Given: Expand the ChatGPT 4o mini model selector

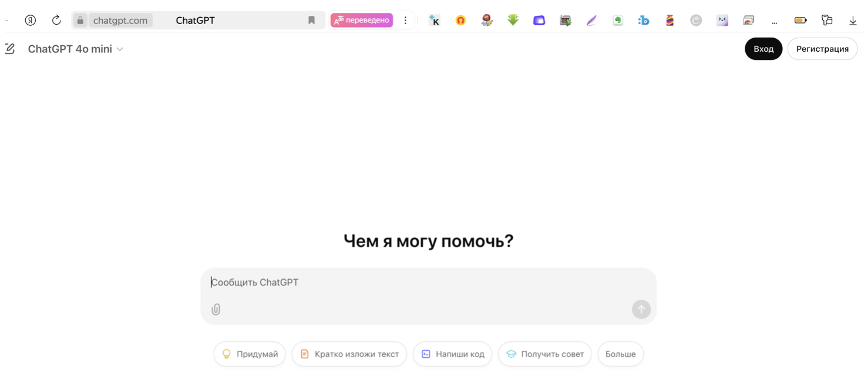Looking at the screenshot, I should click(75, 49).
